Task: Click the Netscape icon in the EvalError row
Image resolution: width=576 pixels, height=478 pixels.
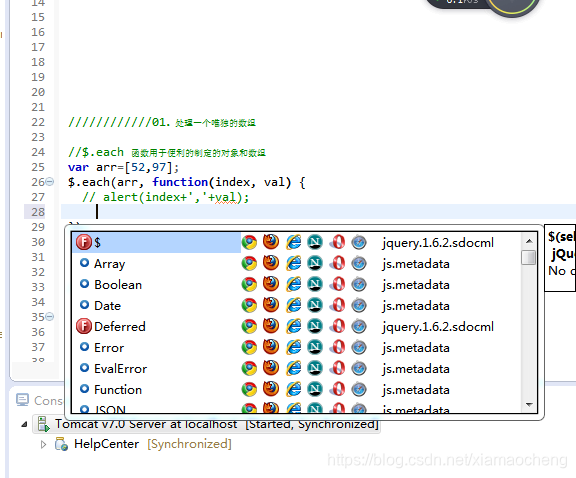Action: [315, 368]
